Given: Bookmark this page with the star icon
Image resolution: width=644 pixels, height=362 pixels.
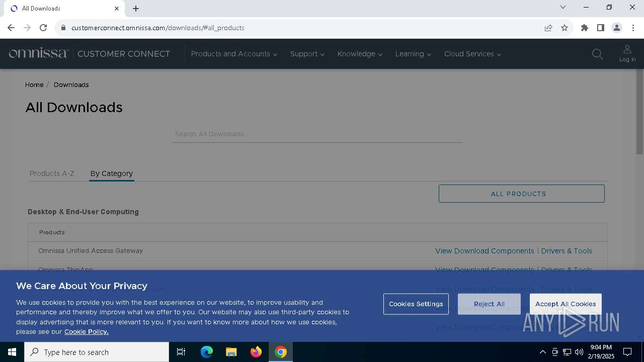Looking at the screenshot, I should tap(565, 28).
